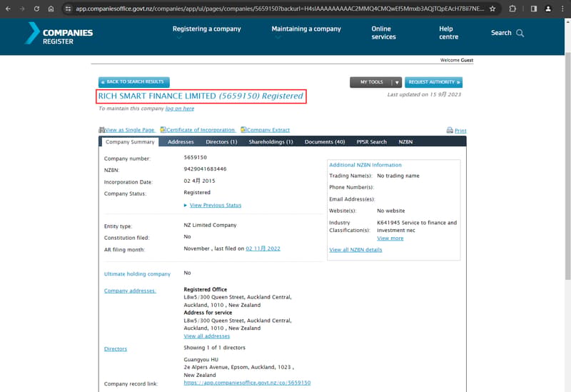Open the Documents (40) tab
The width and height of the screenshot is (571, 392).
(x=325, y=141)
